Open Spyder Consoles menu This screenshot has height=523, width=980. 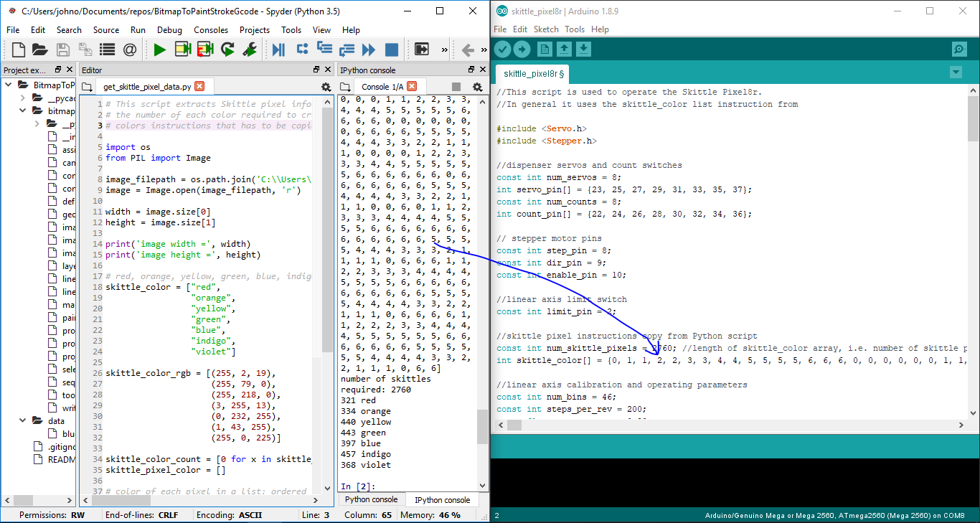211,29
